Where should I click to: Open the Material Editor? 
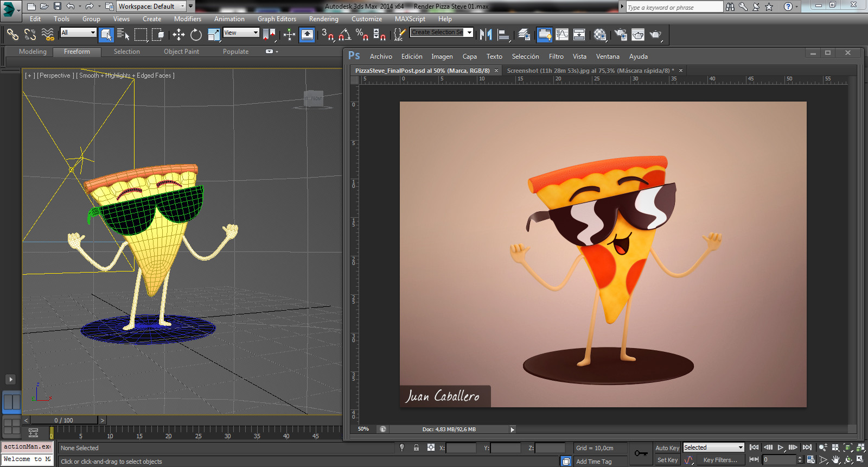(600, 35)
